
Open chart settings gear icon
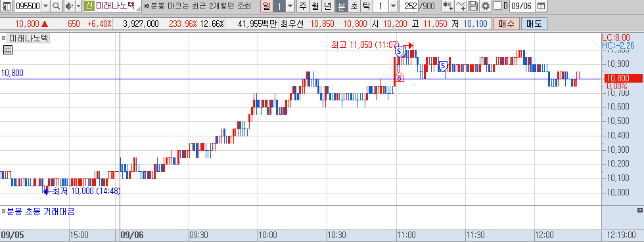486,6
